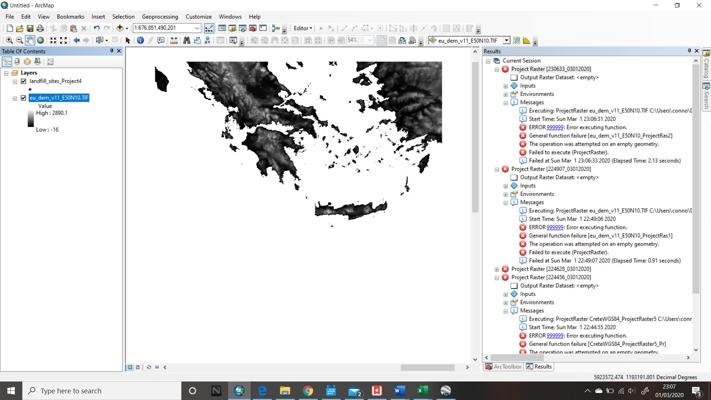Switch to the ArcToolbox tab
The image size is (711, 400).
coord(503,366)
